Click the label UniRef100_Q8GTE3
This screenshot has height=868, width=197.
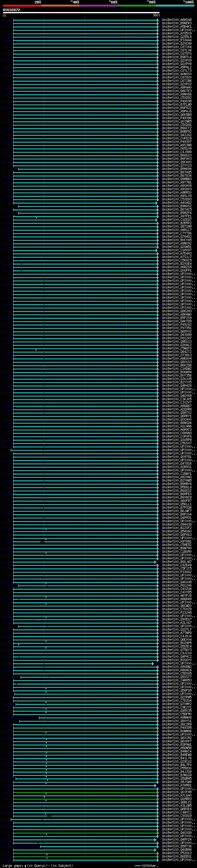177,91
